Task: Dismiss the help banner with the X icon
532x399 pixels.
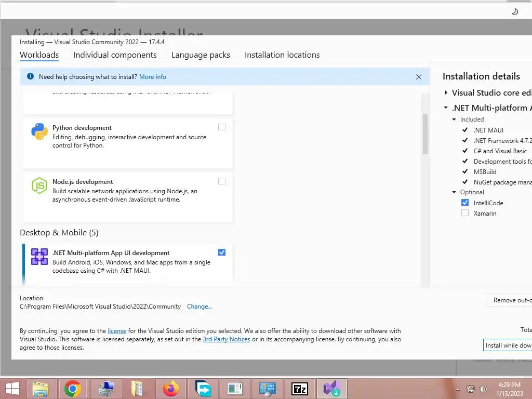Action: [419, 77]
